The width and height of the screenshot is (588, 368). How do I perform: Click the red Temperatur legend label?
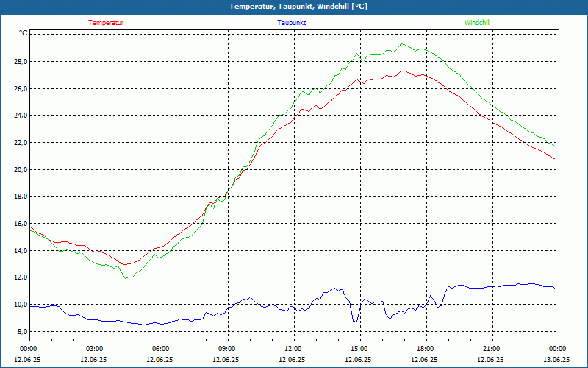pos(106,23)
